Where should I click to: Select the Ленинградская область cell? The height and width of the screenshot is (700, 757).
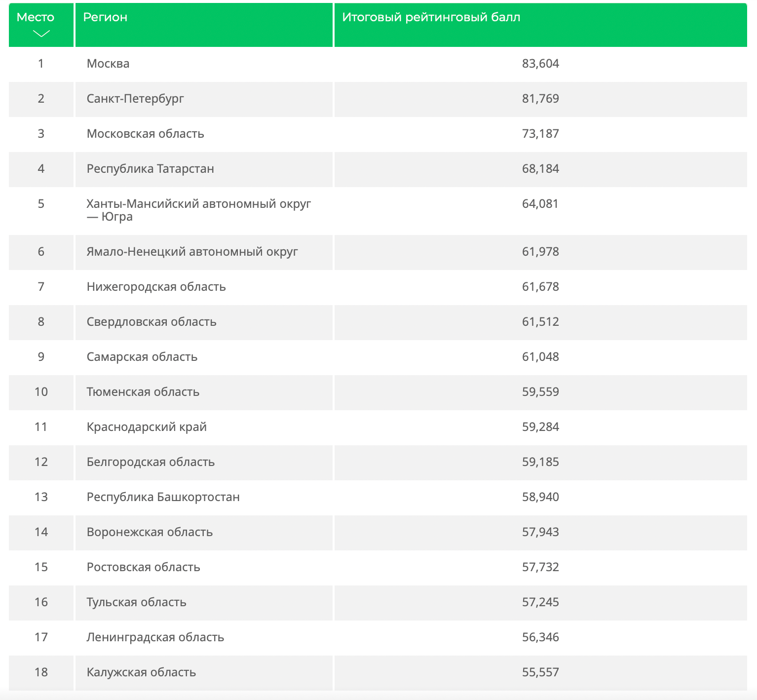tap(204, 638)
